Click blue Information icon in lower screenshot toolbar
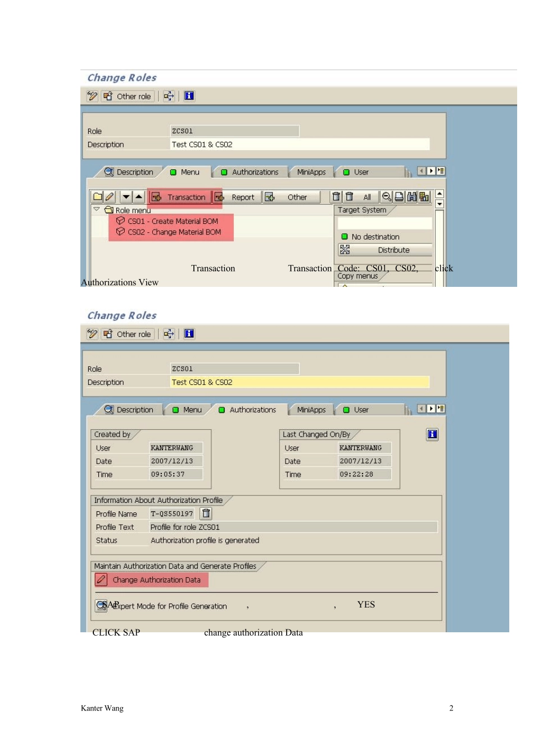The image size is (534, 756). point(189,334)
